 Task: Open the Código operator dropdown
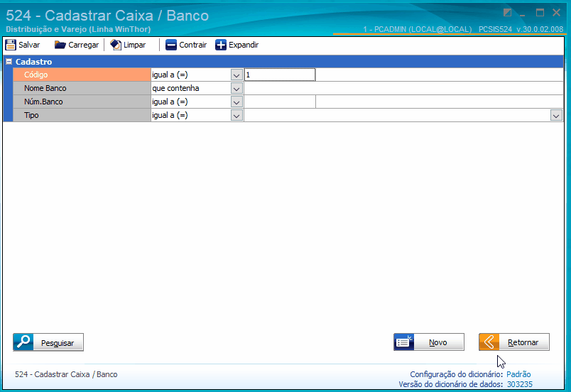point(236,75)
